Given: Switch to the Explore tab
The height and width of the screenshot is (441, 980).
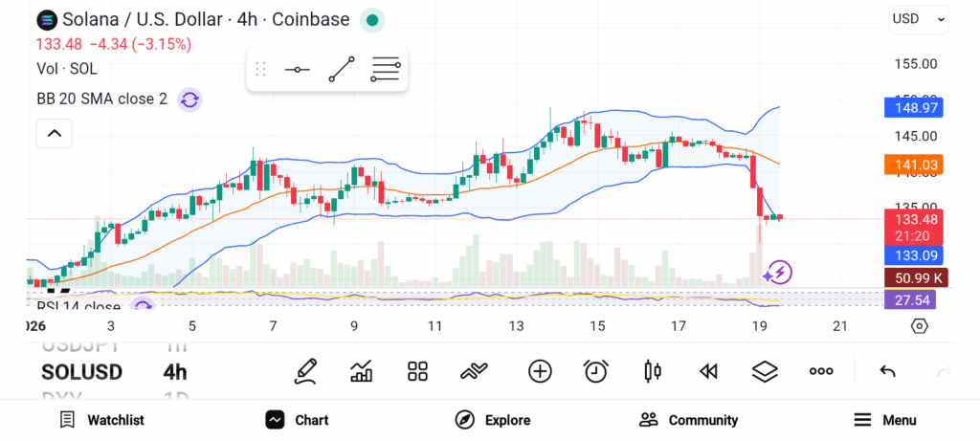Looking at the screenshot, I should coord(492,420).
